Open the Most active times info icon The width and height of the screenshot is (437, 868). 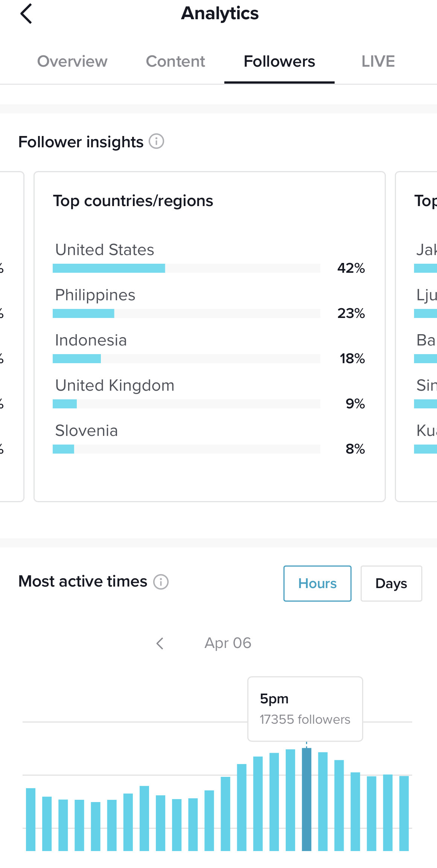tap(161, 582)
